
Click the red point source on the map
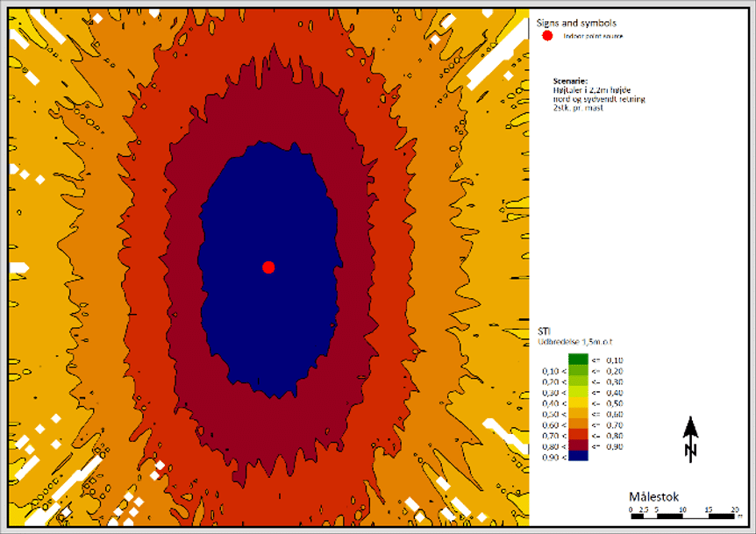click(268, 267)
